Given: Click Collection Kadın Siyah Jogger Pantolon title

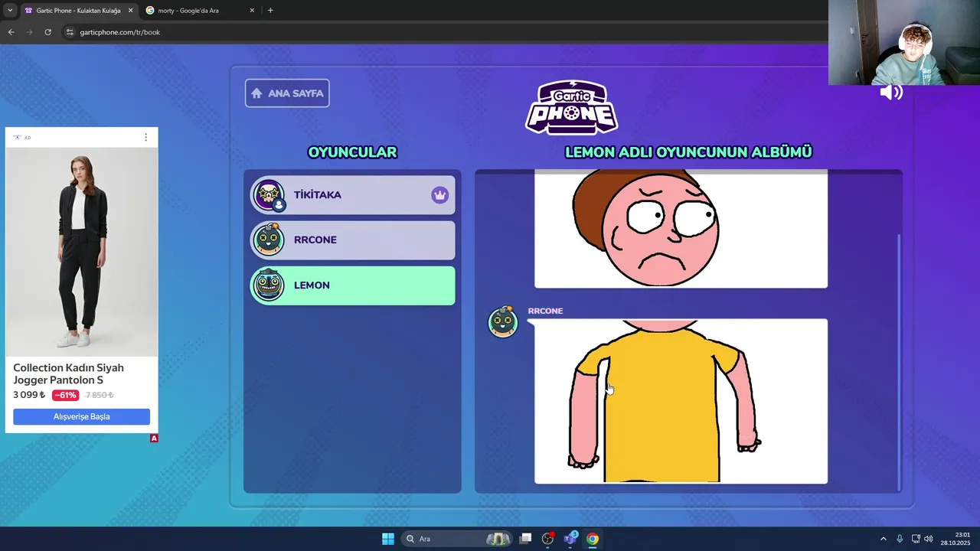Looking at the screenshot, I should point(68,373).
